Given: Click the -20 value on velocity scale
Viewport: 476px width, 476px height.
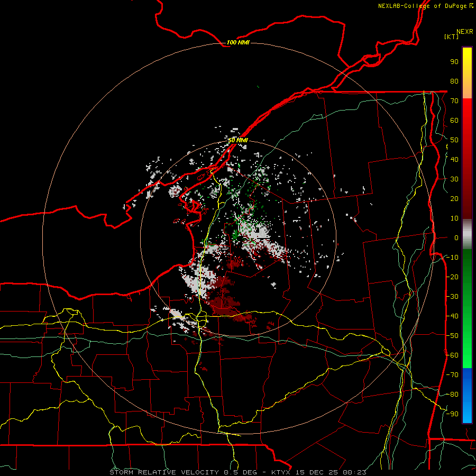Looking at the screenshot, I should point(452,277).
